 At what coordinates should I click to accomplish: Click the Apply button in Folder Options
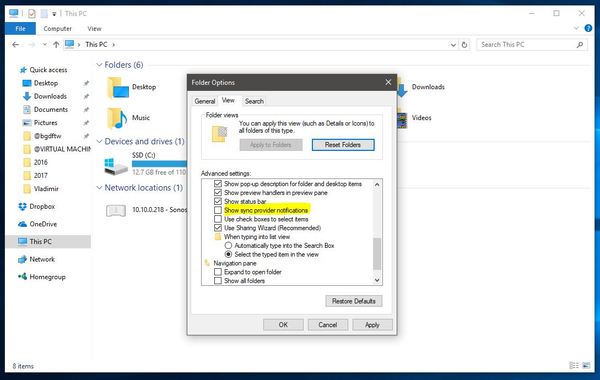[x=372, y=325]
